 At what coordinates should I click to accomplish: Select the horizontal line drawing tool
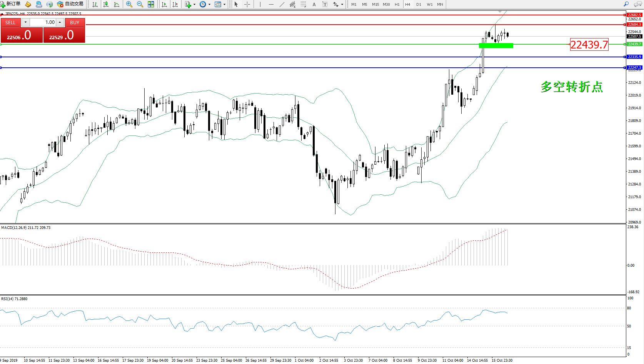[x=271, y=4]
